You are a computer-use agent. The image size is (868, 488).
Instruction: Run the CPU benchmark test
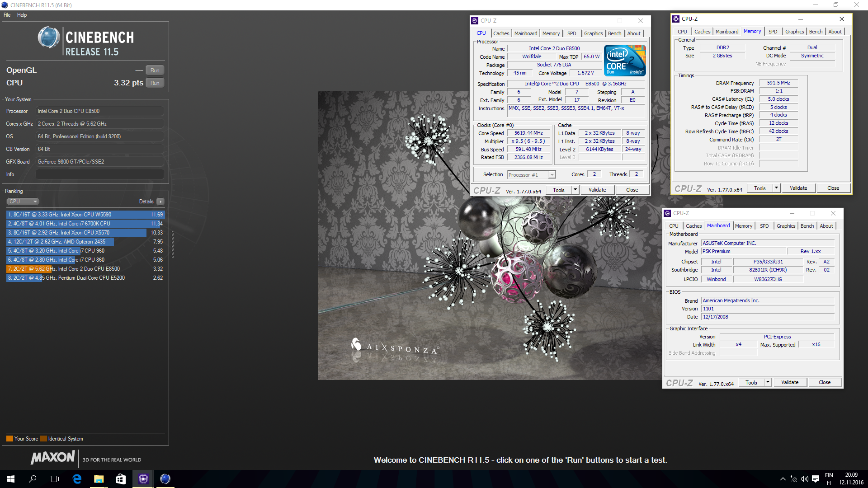pyautogui.click(x=155, y=83)
